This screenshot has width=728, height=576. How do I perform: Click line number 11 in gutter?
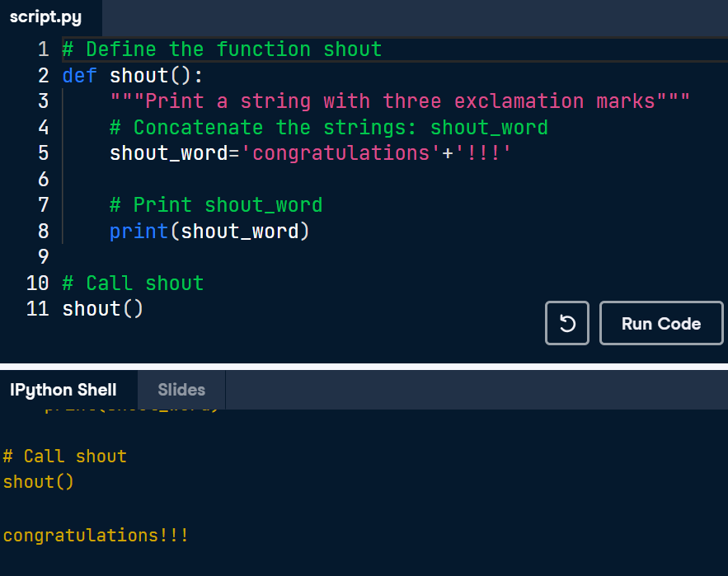click(38, 309)
